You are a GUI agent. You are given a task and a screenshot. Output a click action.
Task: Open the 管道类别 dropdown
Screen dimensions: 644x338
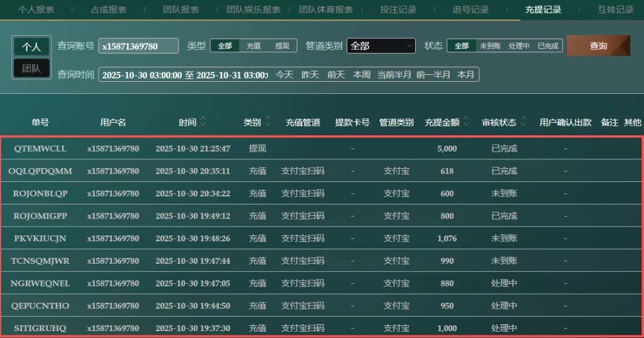click(x=381, y=46)
